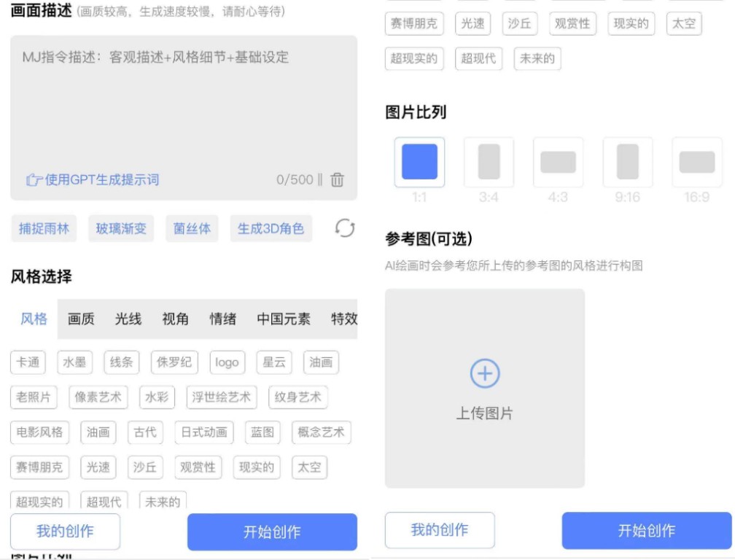
Task: Pick the 4:3 landscape ratio icon
Action: tap(558, 162)
